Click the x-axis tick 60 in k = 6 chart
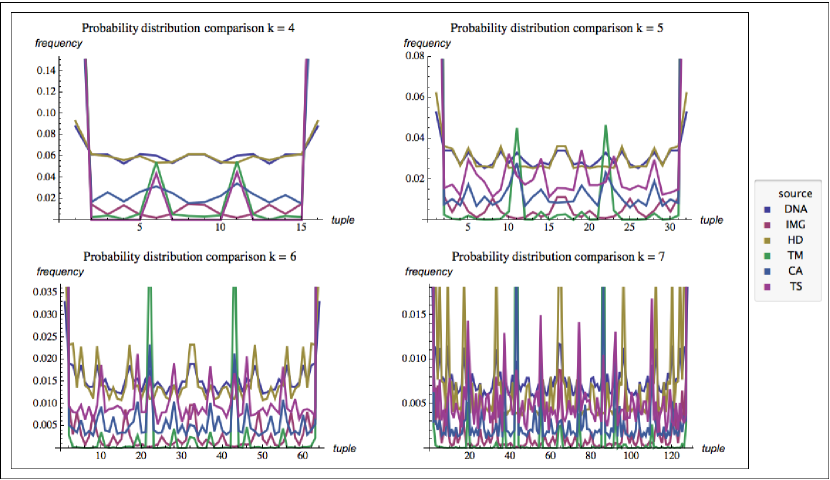Screen dimensions: 830x480 (302, 456)
